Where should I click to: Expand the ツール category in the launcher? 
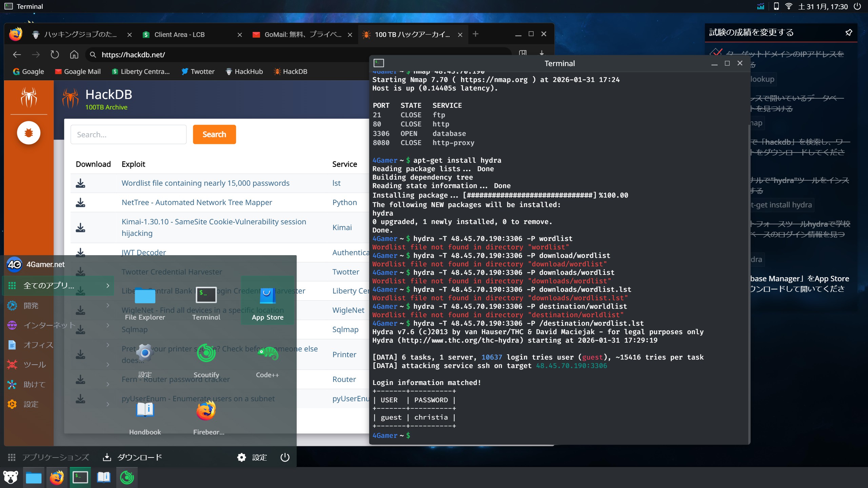[x=34, y=364]
